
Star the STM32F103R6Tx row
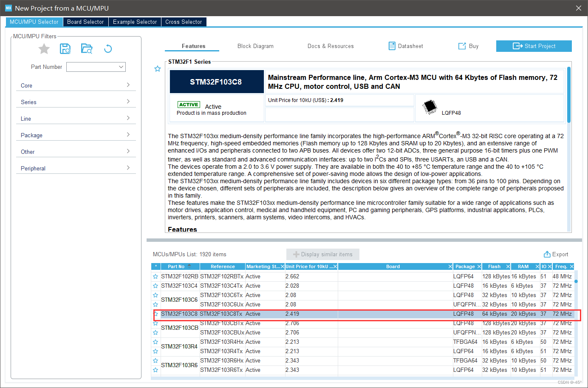155,370
